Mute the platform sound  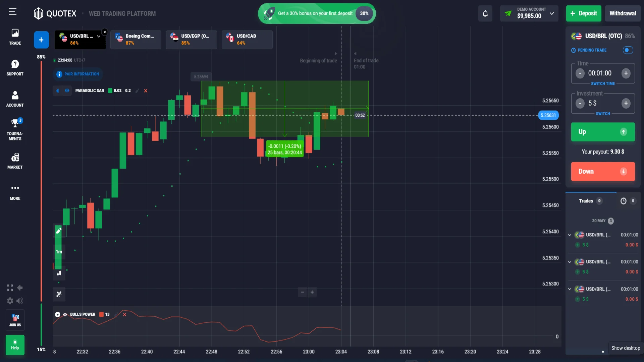click(x=20, y=301)
